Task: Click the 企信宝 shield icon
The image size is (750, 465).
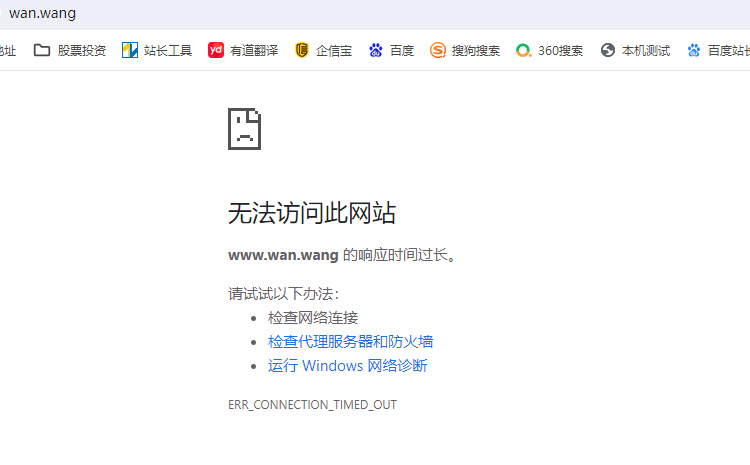Action: click(x=302, y=50)
